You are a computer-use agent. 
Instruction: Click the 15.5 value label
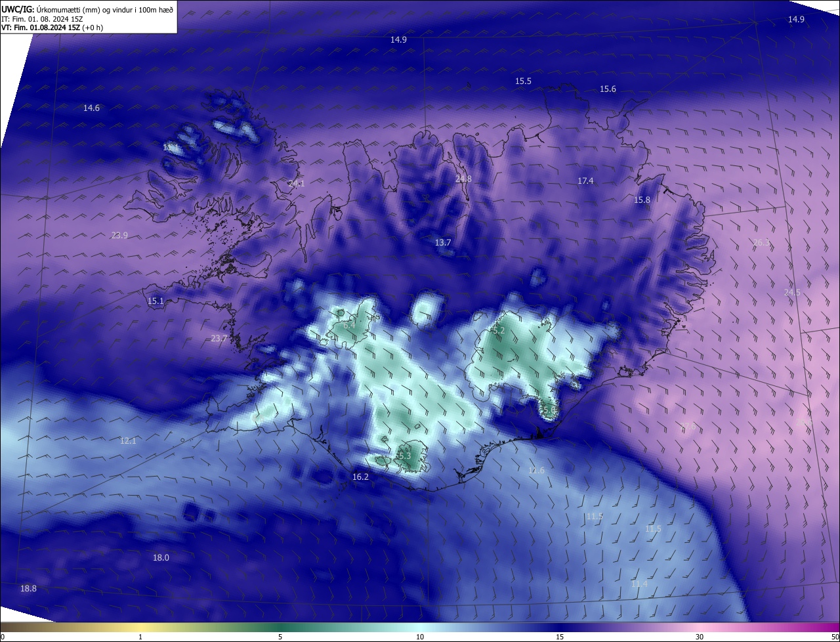(523, 81)
